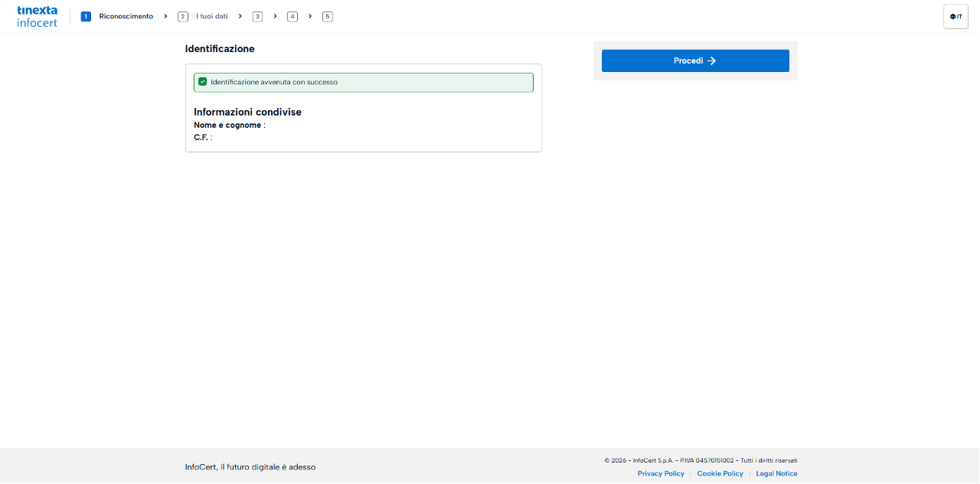Image resolution: width=980 pixels, height=484 pixels.
Task: Click the Procedi button
Action: point(695,60)
